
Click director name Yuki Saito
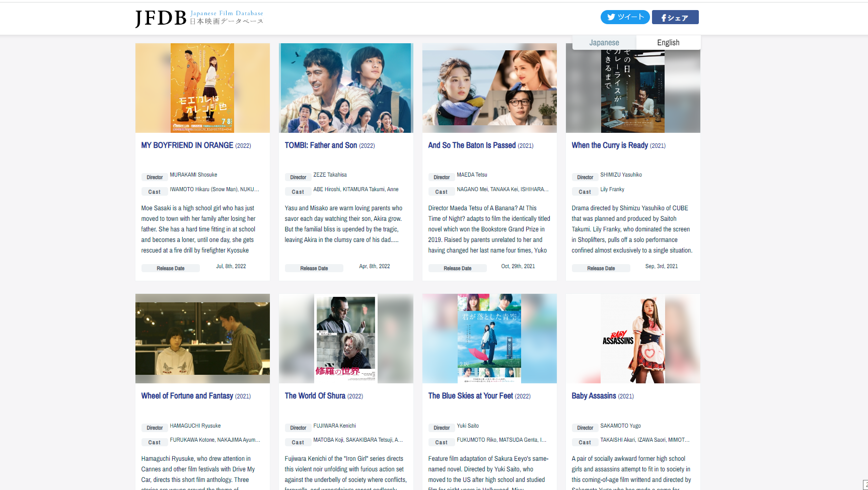(x=468, y=426)
